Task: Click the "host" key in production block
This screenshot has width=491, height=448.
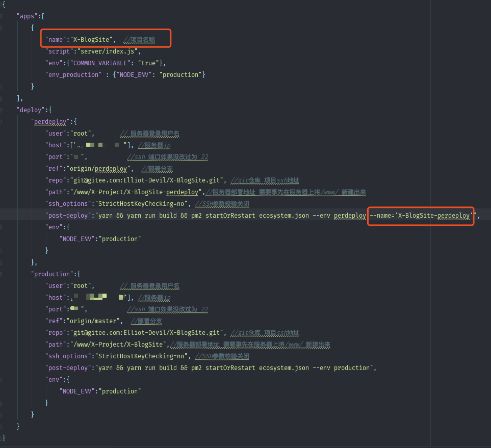Action: tap(56, 298)
